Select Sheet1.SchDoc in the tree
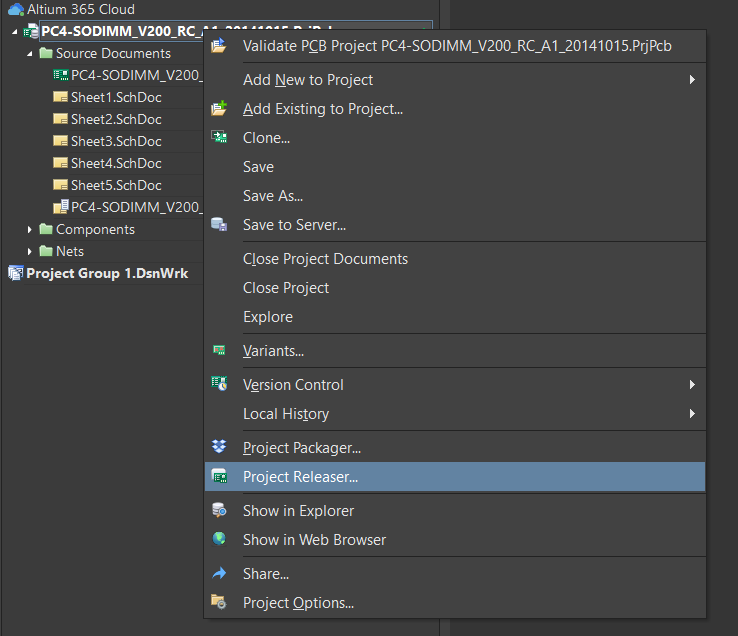Image resolution: width=738 pixels, height=636 pixels. 116,97
